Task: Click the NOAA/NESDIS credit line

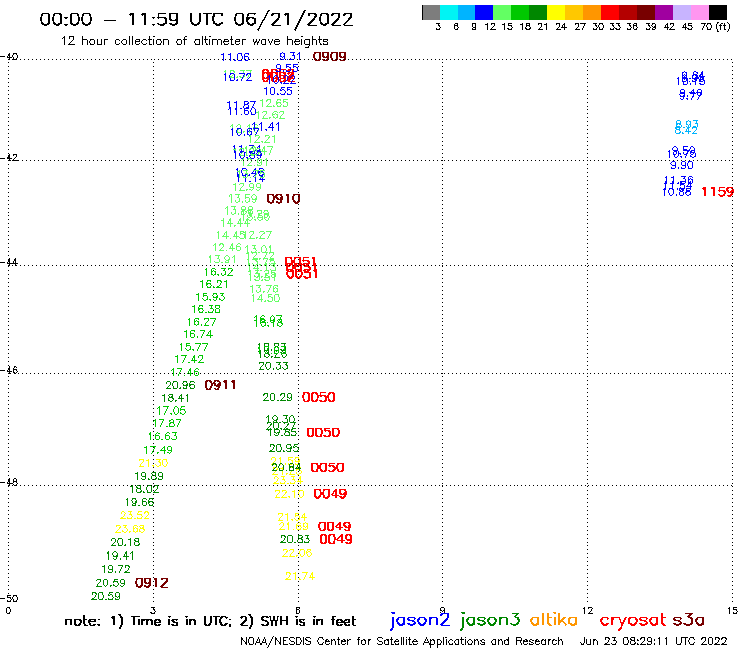Action: click(402, 641)
